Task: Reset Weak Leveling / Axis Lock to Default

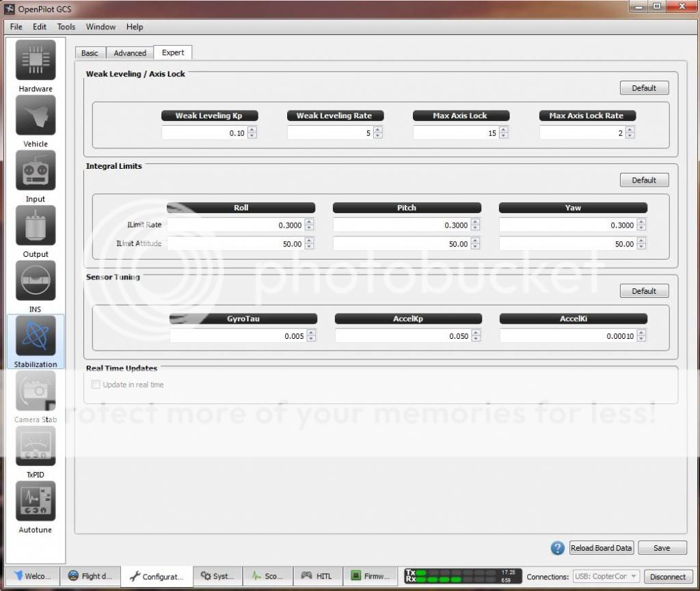Action: click(644, 88)
